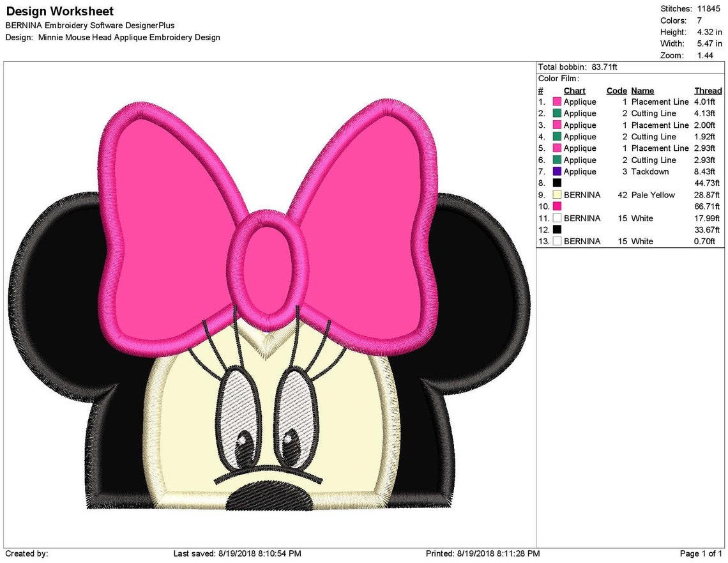Select the black thread swatch in row 8
The width and height of the screenshot is (728, 563).
tap(556, 183)
